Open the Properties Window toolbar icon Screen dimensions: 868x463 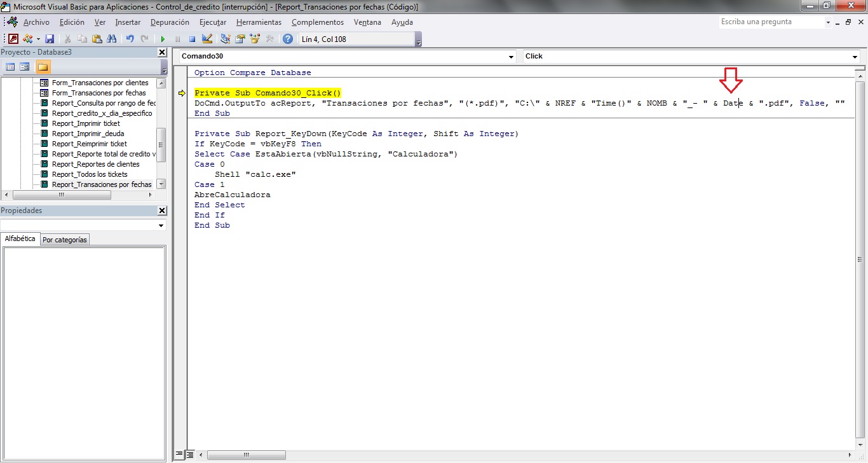click(240, 39)
